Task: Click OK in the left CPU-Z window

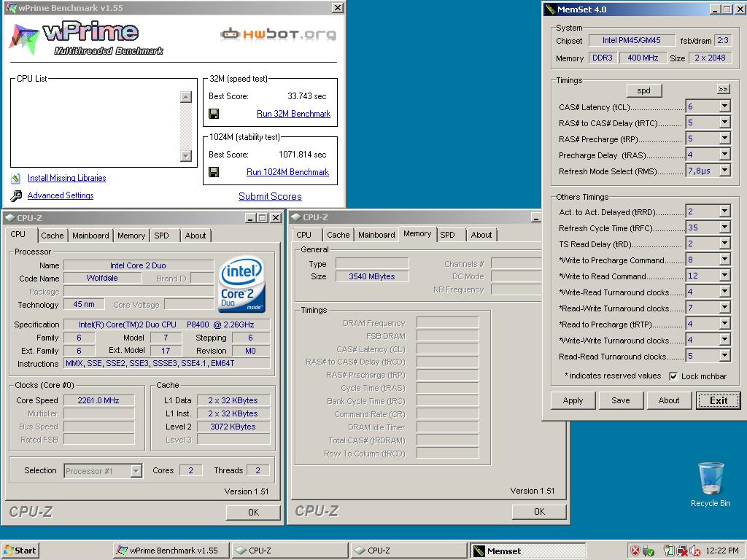Action: pyautogui.click(x=253, y=513)
